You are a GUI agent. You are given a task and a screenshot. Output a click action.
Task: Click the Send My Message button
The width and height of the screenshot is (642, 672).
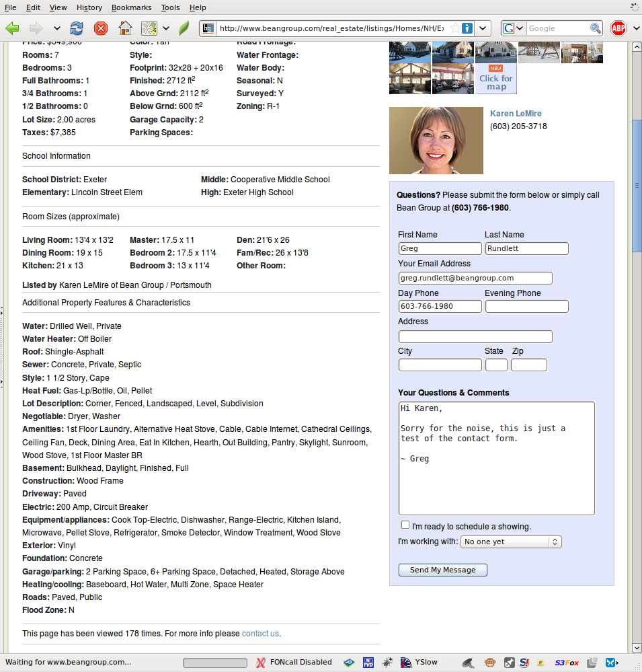(443, 570)
